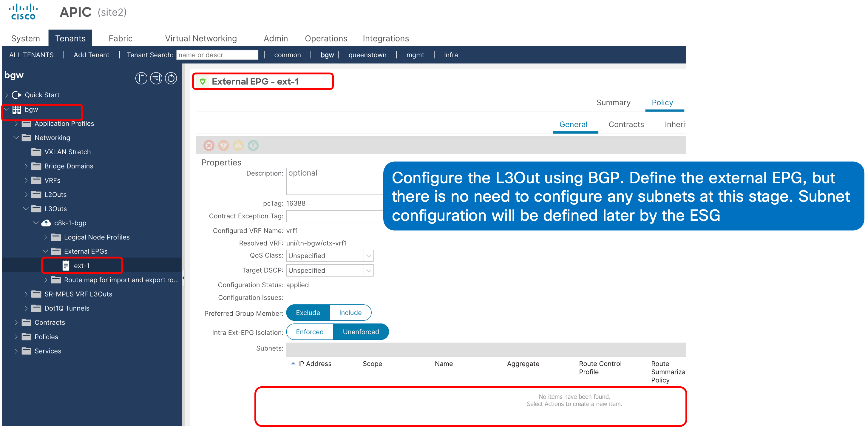Viewport: 868px width, 429px height.
Task: Click the Application Profiles folder icon
Action: pos(26,124)
